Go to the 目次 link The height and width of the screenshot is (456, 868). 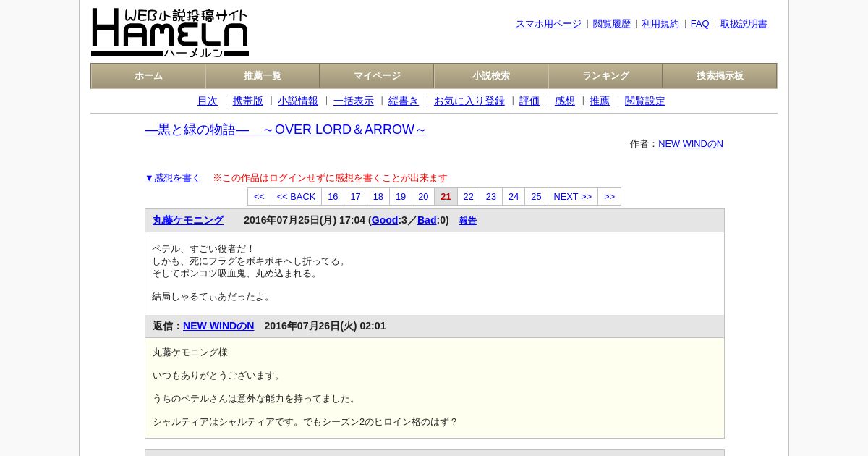208,101
